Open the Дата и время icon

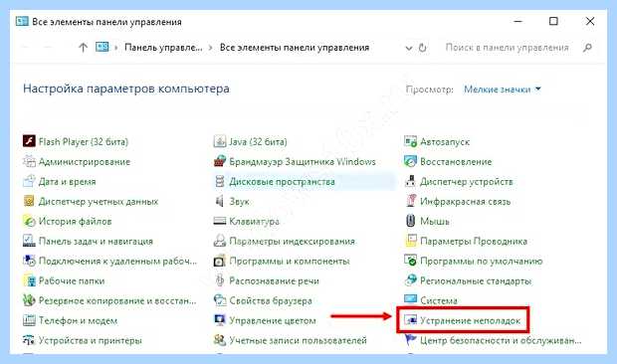pyautogui.click(x=29, y=181)
